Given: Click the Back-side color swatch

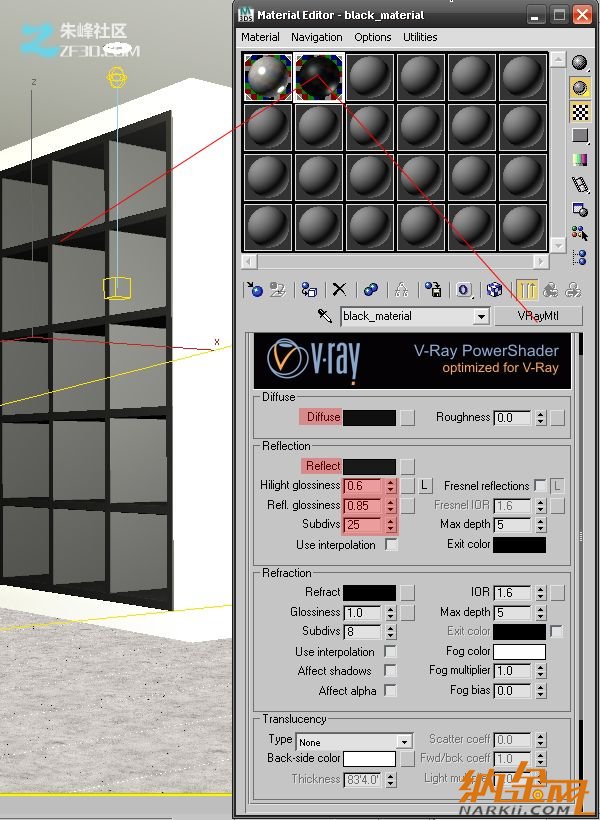Looking at the screenshot, I should pyautogui.click(x=369, y=759).
